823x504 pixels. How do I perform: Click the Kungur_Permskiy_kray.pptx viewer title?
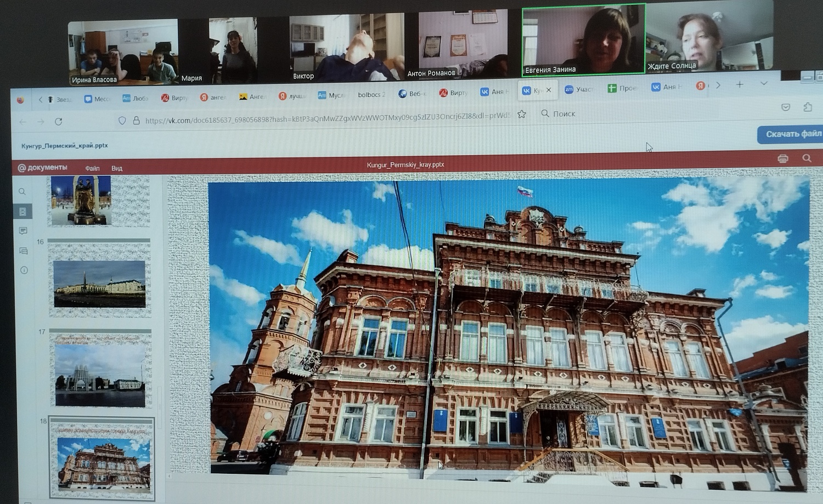coord(405,165)
